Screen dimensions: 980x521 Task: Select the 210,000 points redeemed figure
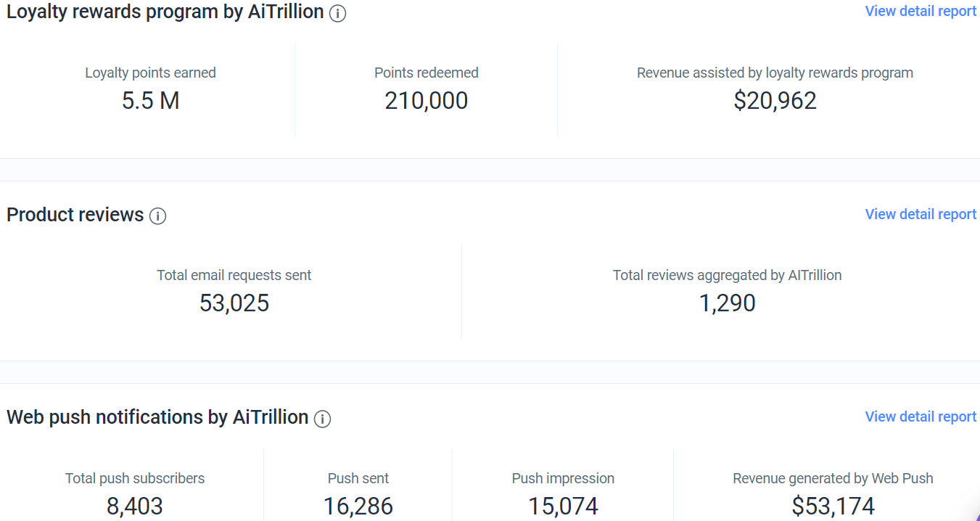tap(426, 101)
